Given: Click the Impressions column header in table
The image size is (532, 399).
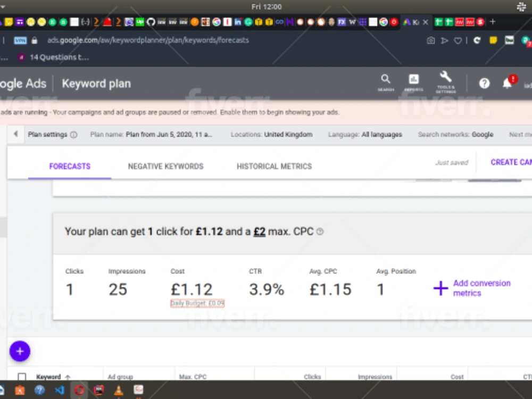Looking at the screenshot, I should 375,377.
